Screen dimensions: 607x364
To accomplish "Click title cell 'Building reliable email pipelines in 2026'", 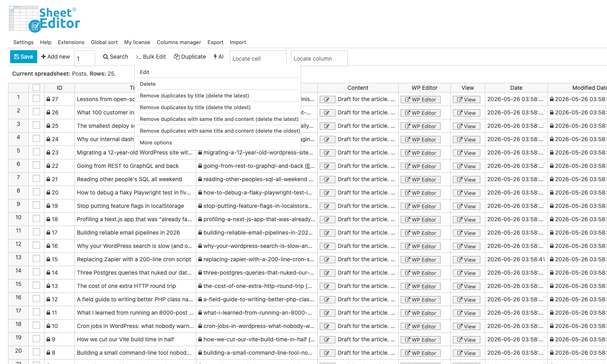I will click(135, 233).
